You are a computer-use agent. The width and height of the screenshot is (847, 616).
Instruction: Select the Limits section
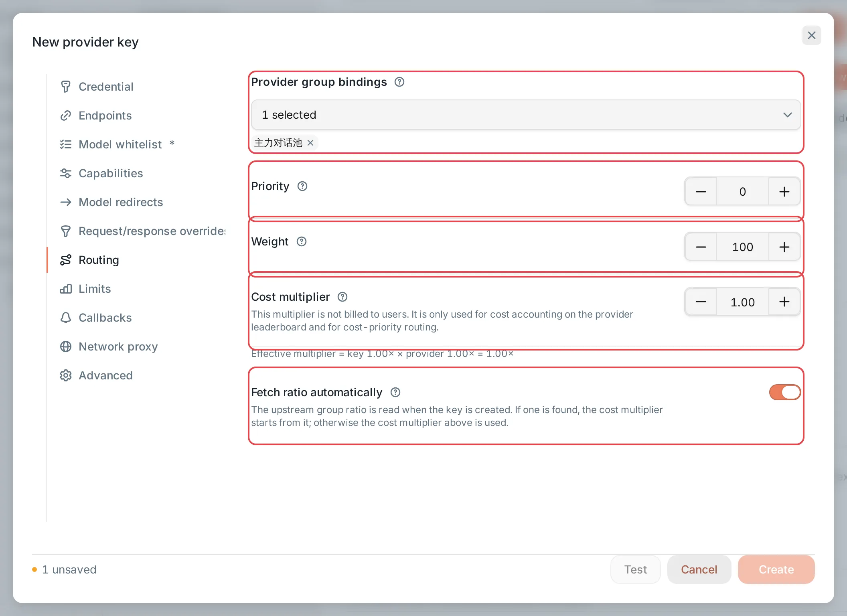(x=95, y=289)
